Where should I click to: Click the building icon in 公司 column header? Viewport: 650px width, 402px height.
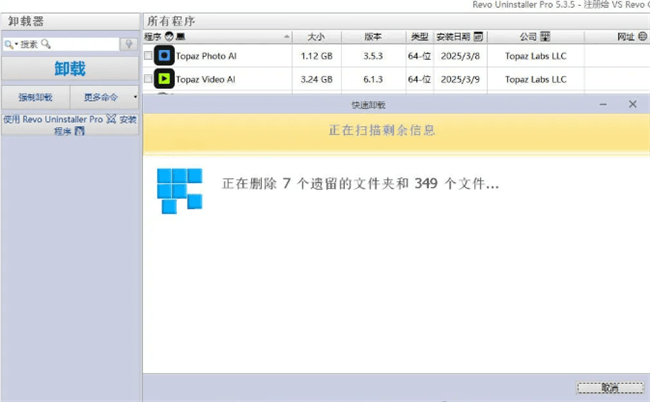click(x=545, y=36)
